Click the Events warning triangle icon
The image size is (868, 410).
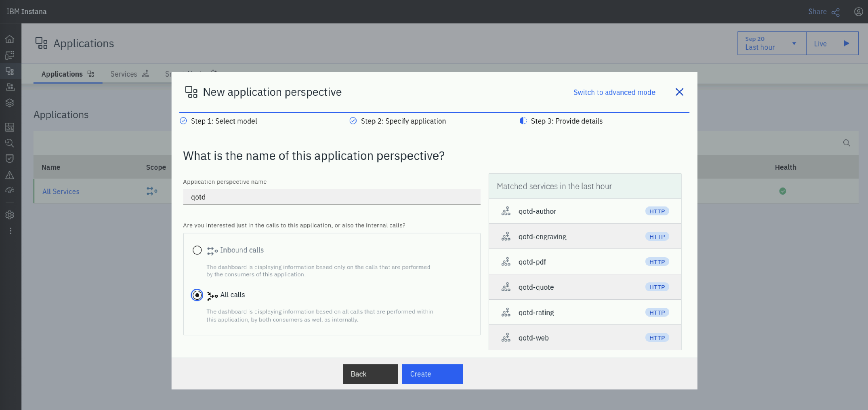[10, 175]
